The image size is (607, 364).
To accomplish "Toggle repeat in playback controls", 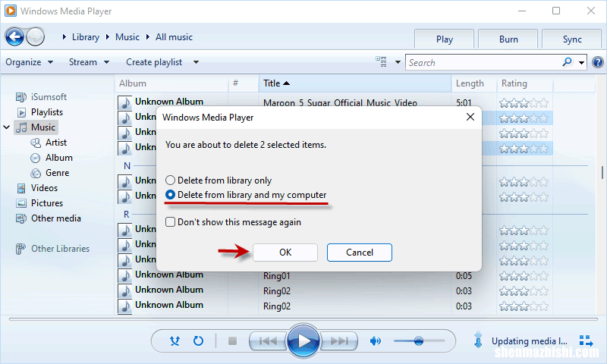I will (x=198, y=340).
